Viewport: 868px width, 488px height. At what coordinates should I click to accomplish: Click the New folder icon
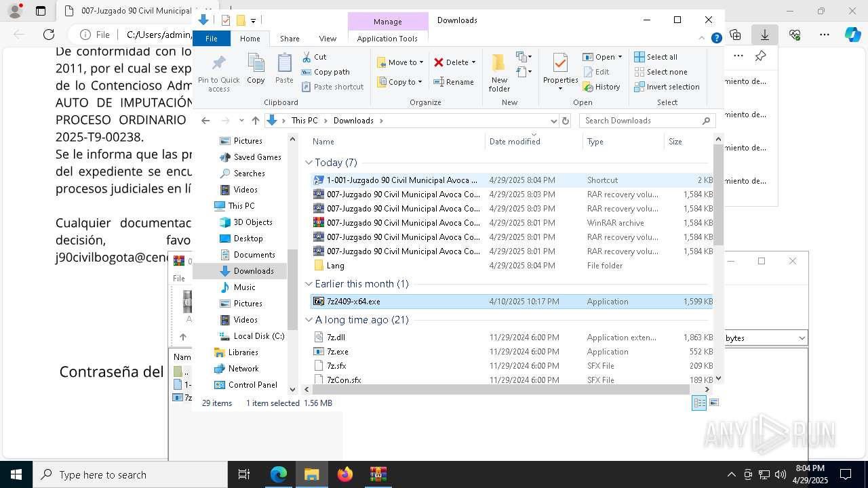coord(499,63)
